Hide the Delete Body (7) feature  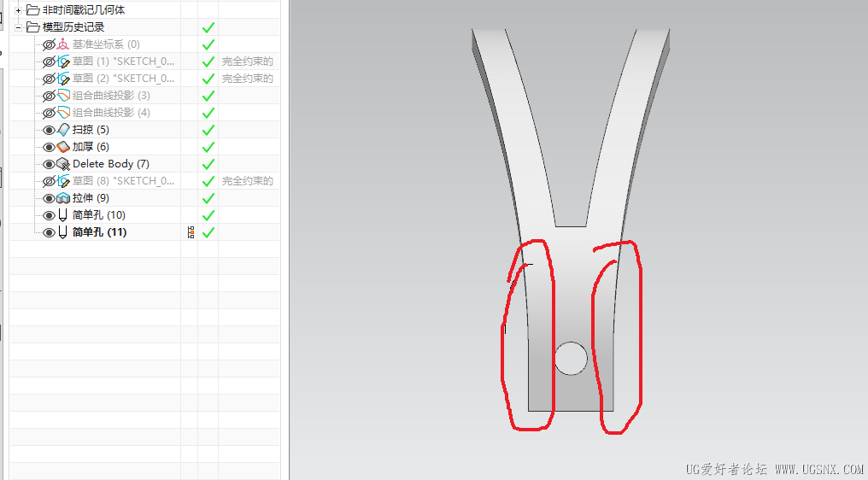(49, 165)
